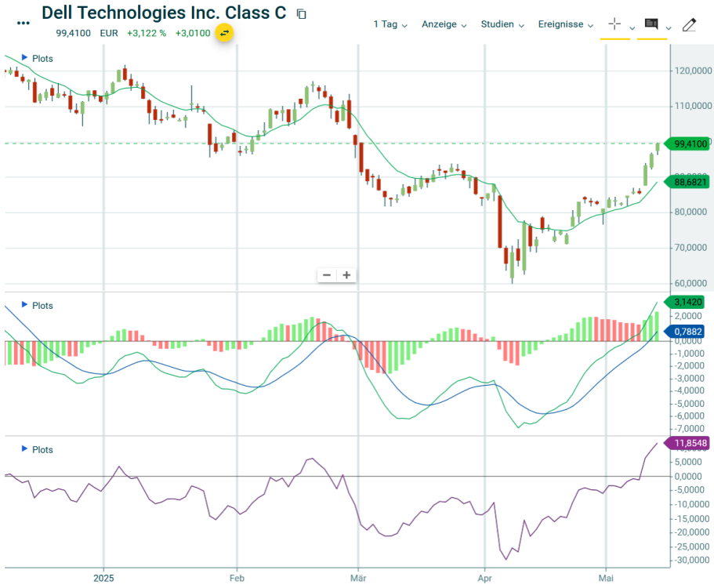Click the Dell Technologies Inc. Class C title
The image size is (714, 588).
pyautogui.click(x=164, y=13)
